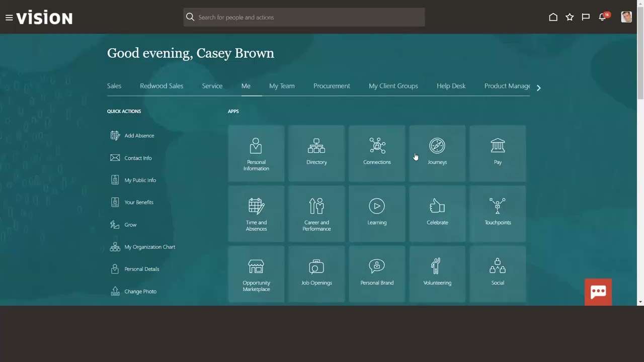Open notifications bell icon
This screenshot has width=644, height=362.
pyautogui.click(x=602, y=17)
